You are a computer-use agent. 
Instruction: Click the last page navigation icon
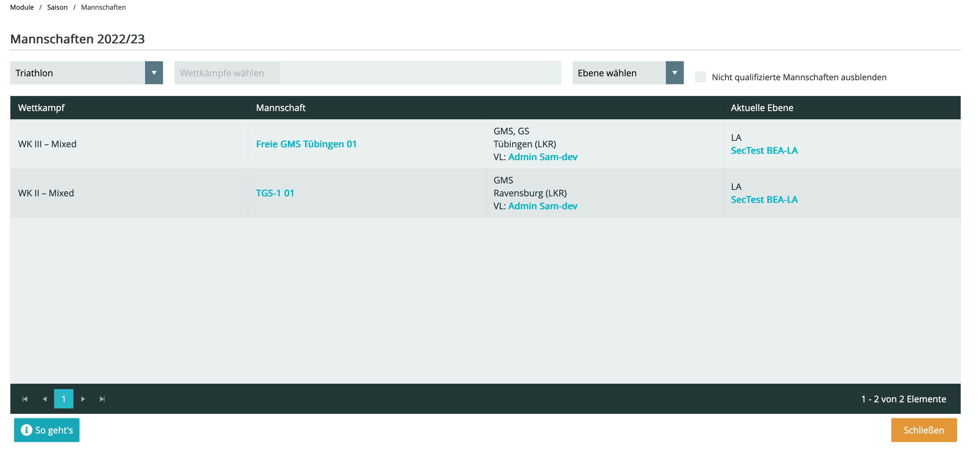102,399
